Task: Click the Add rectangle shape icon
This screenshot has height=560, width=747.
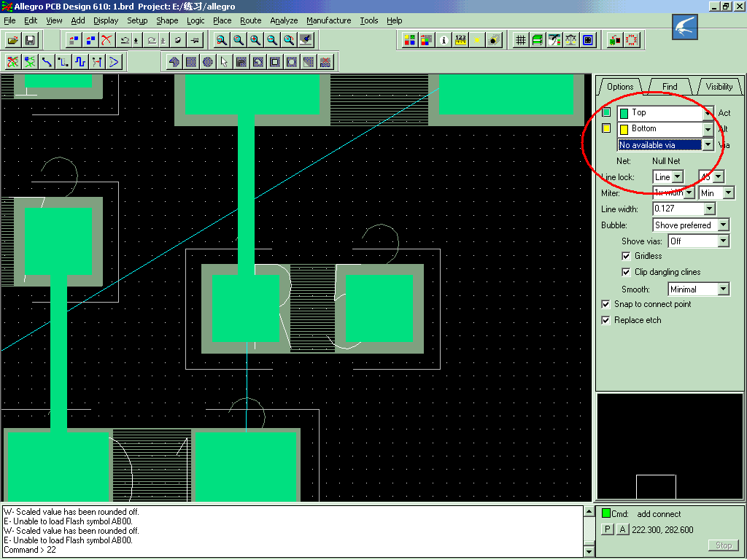Action: (191, 62)
